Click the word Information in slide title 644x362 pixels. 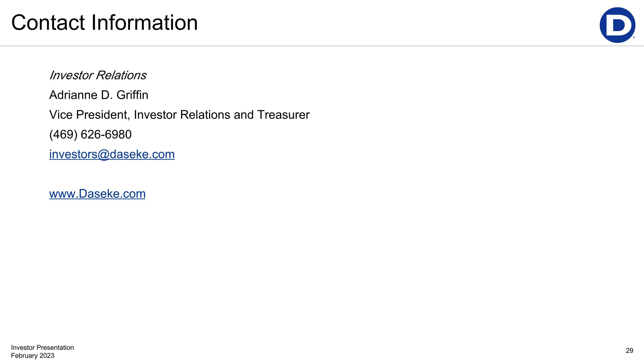[144, 23]
